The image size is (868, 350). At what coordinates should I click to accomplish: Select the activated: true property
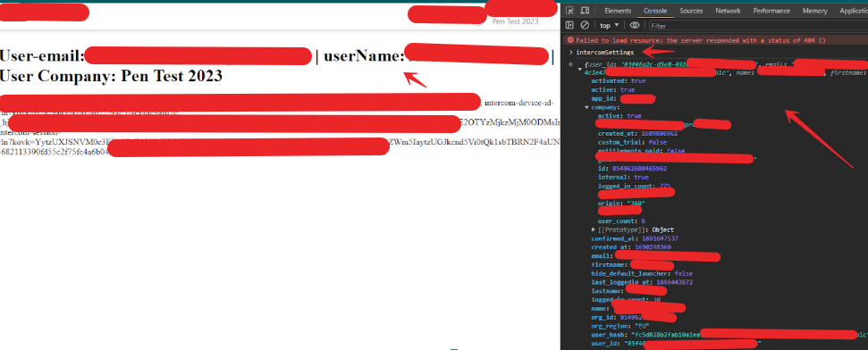click(x=619, y=80)
